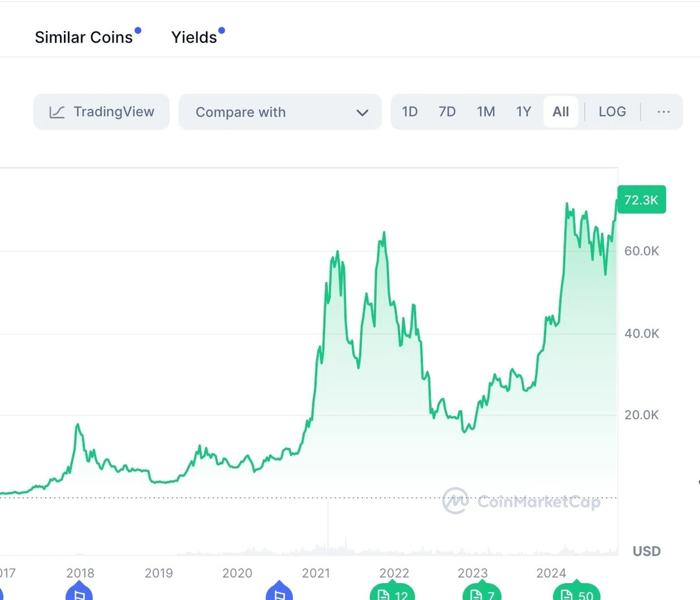The height and width of the screenshot is (600, 700).
Task: Open the Yields tab
Action: click(x=194, y=37)
